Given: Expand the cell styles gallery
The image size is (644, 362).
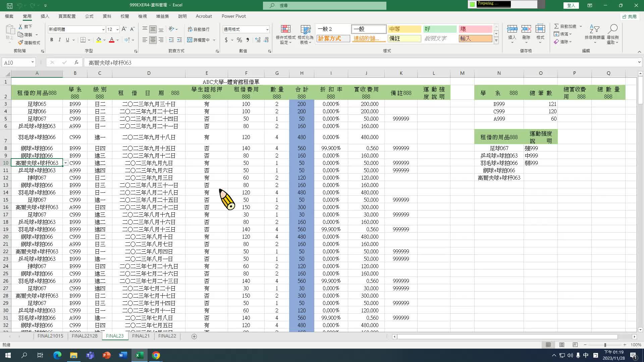Looking at the screenshot, I should (x=496, y=41).
